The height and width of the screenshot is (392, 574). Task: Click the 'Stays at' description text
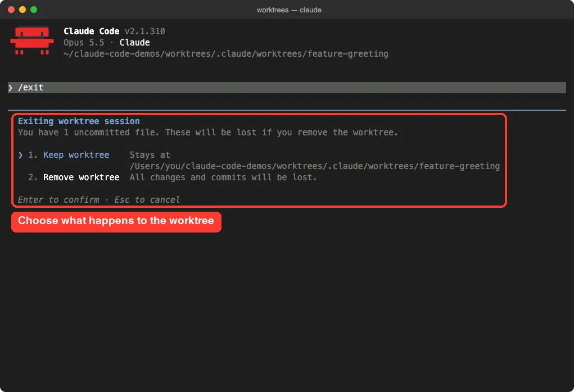tap(150, 155)
